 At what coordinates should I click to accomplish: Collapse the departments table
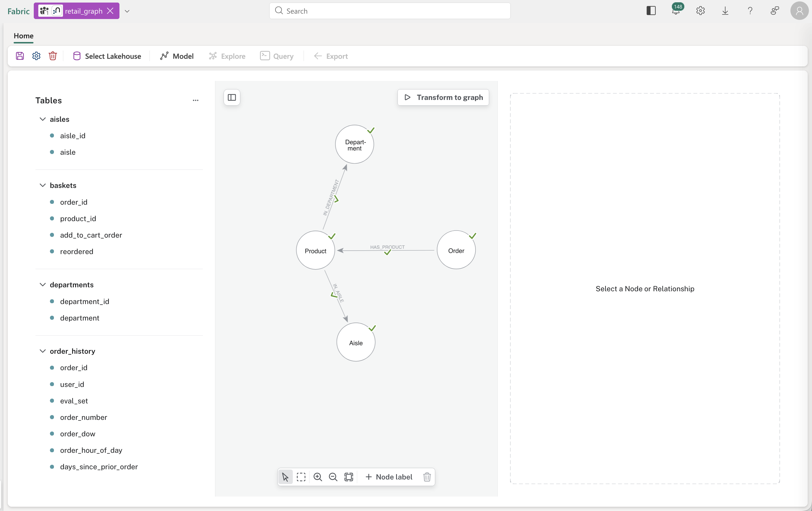point(43,284)
